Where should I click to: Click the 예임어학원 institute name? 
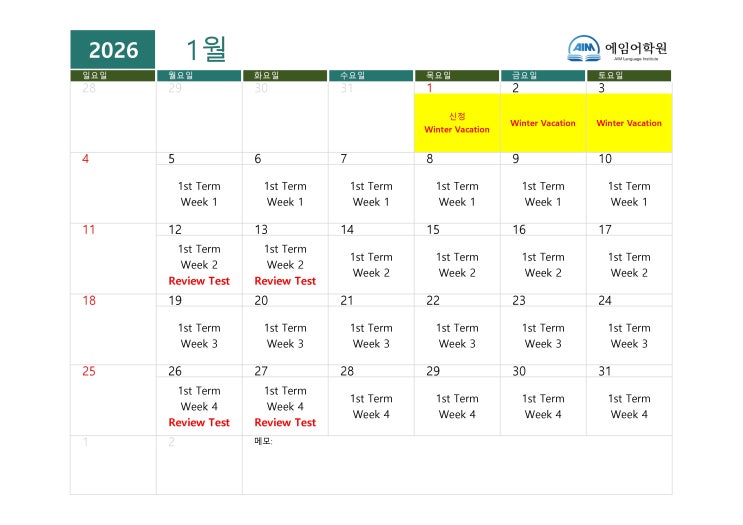[x=636, y=47]
